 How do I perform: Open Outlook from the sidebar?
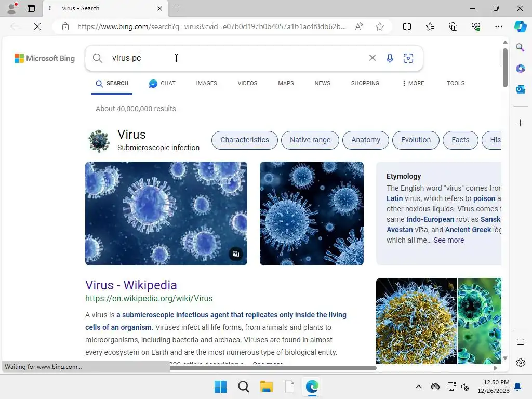(520, 89)
